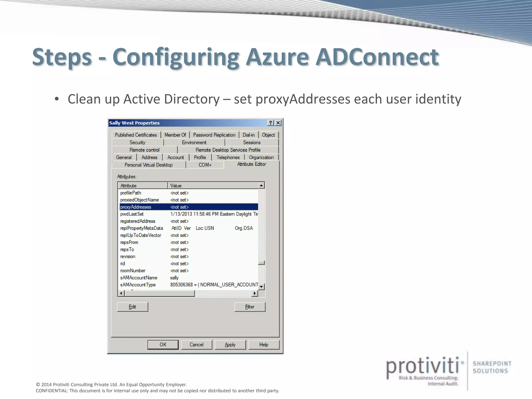The height and width of the screenshot is (399, 532).
Task: Select the proxiedObjectName attribute row
Action: (189, 200)
